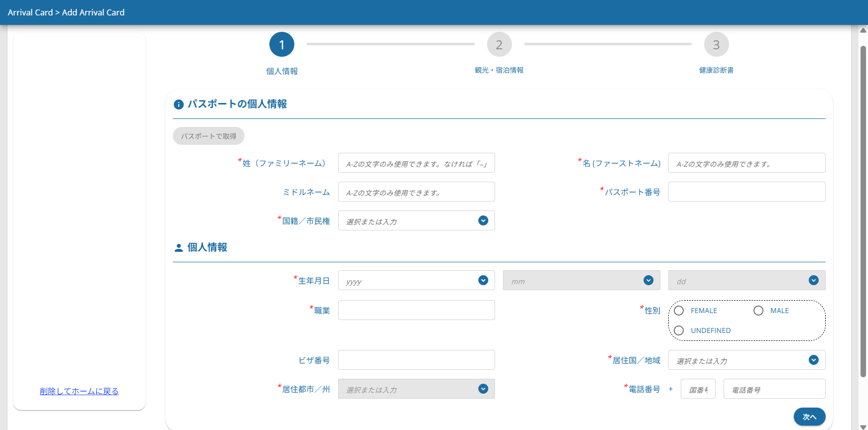
Task: Click the step 1 個人情報 circle
Action: [282, 45]
